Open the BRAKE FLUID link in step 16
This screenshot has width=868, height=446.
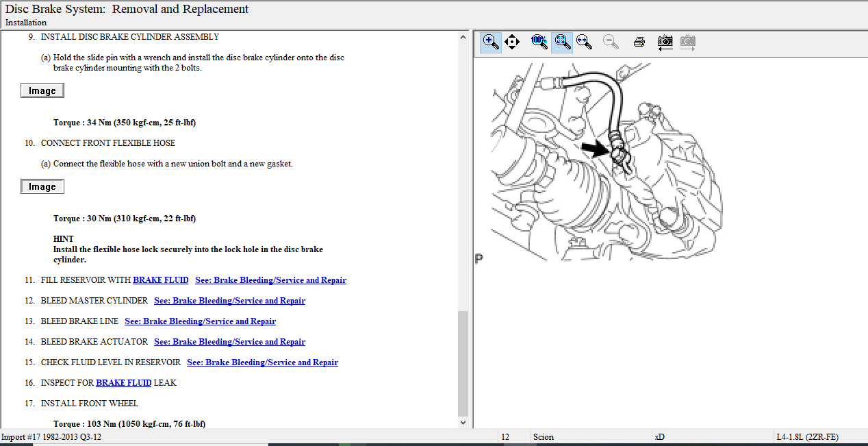tap(123, 383)
